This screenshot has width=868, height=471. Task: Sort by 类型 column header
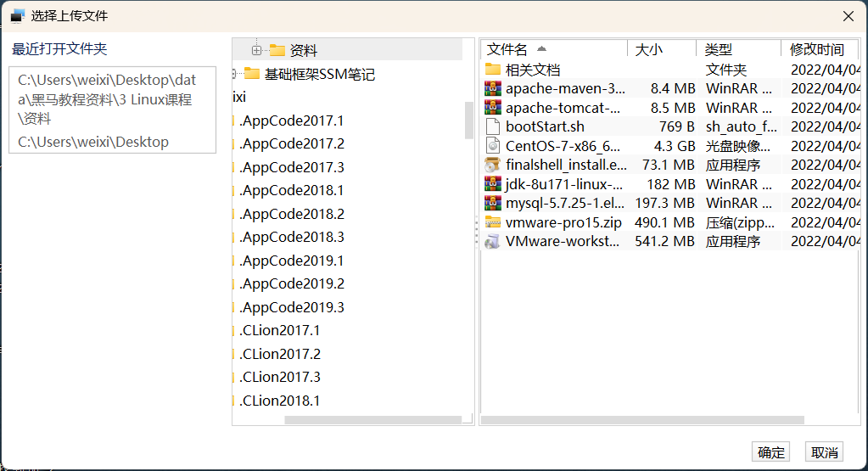(x=738, y=49)
